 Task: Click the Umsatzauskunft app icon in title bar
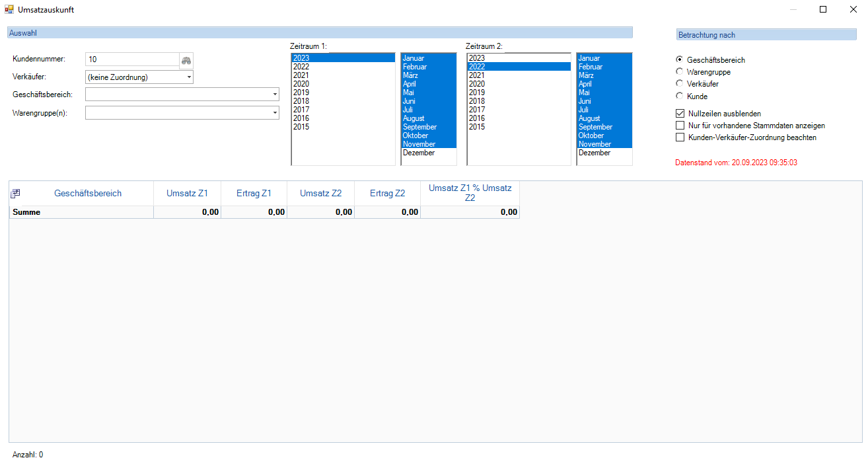[x=9, y=10]
